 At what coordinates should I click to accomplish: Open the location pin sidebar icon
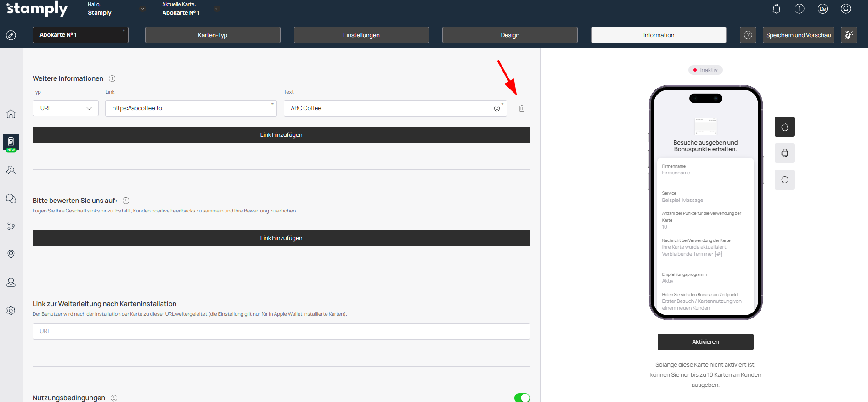pos(11,254)
